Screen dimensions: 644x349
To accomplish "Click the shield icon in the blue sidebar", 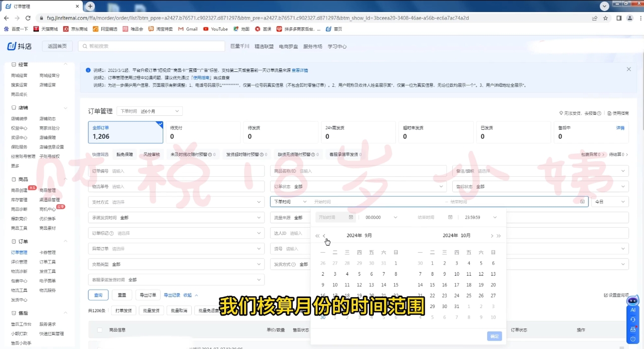I will (633, 339).
